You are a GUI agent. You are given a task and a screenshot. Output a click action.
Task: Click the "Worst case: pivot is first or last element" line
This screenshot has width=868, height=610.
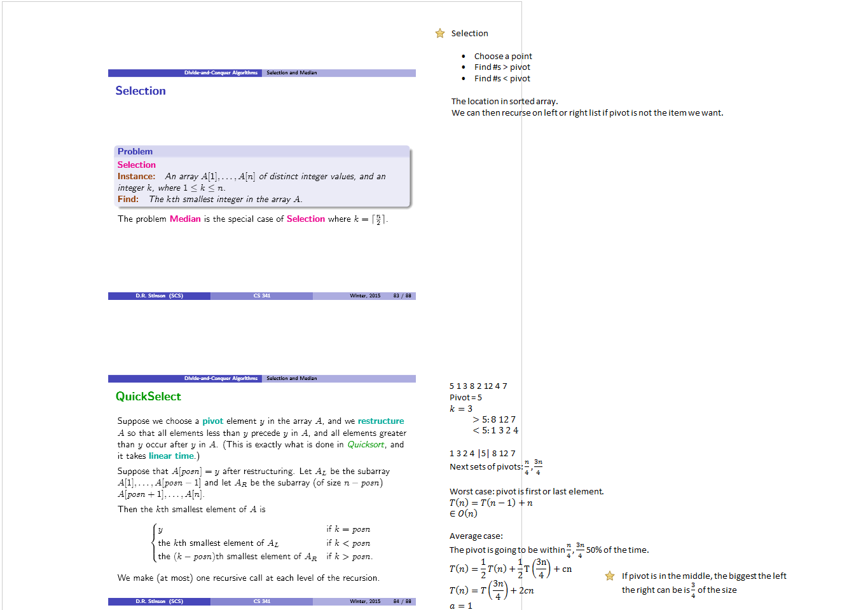pyautogui.click(x=526, y=492)
